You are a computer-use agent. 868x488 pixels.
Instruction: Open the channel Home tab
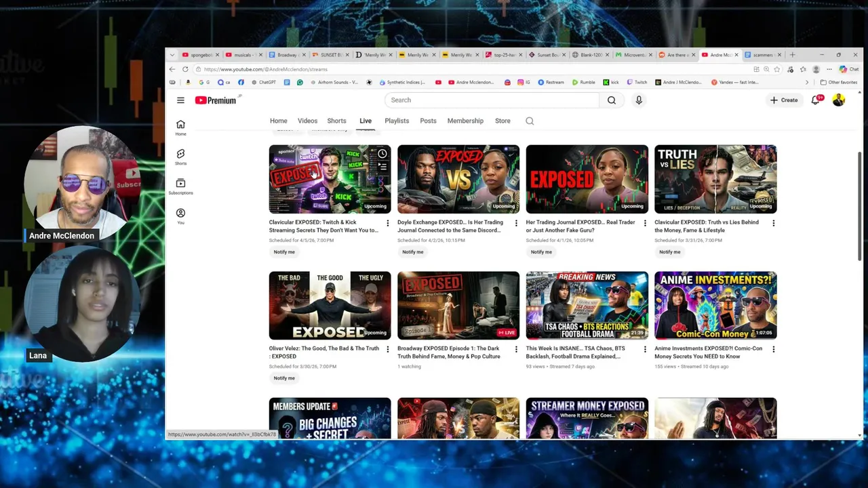click(279, 121)
